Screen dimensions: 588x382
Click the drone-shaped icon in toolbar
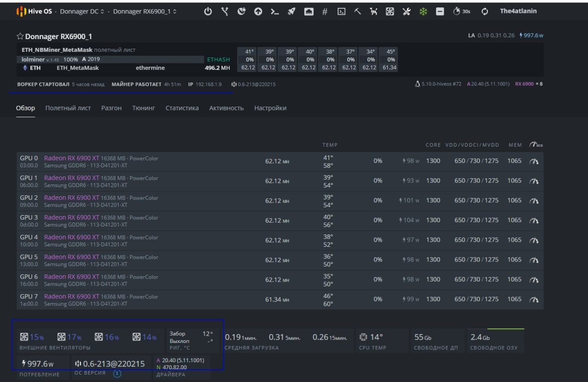point(373,11)
